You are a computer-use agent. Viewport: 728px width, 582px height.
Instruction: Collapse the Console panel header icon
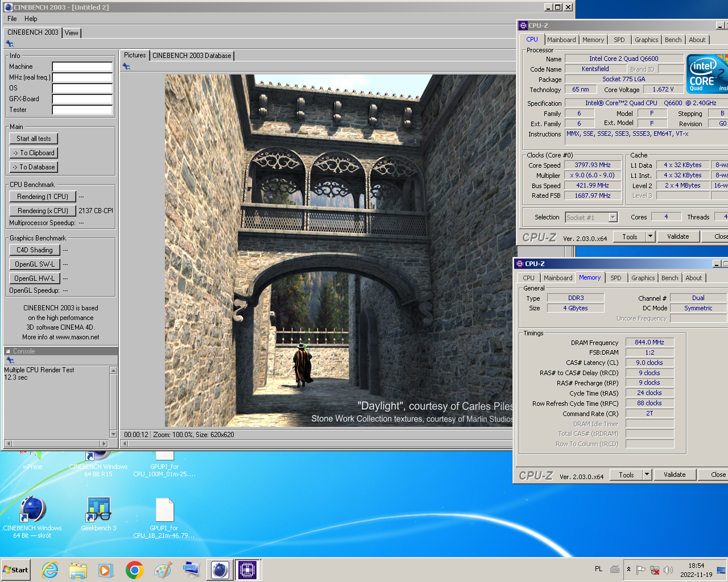click(x=8, y=351)
